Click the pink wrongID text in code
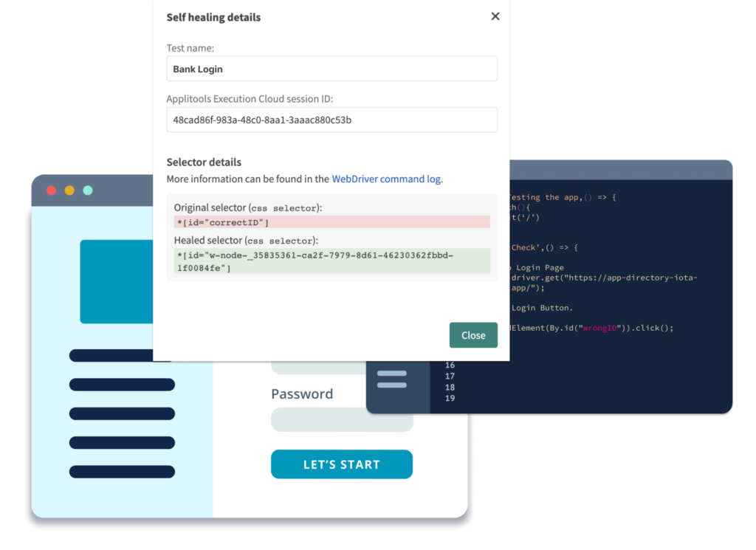The height and width of the screenshot is (550, 756). (x=600, y=329)
